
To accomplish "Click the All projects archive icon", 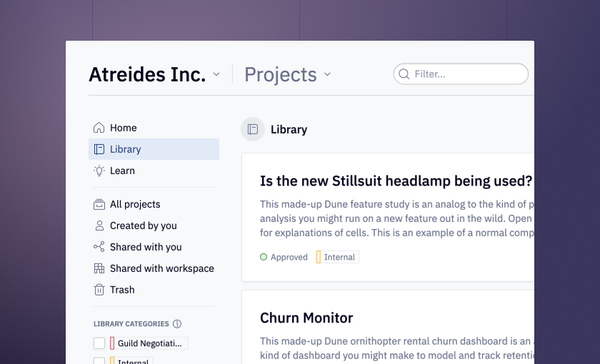I will point(99,204).
